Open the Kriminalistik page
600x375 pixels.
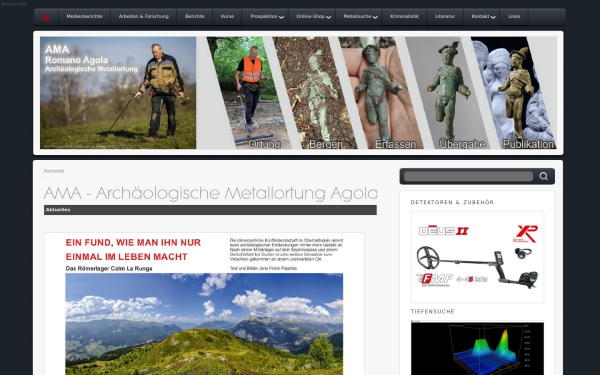(404, 16)
